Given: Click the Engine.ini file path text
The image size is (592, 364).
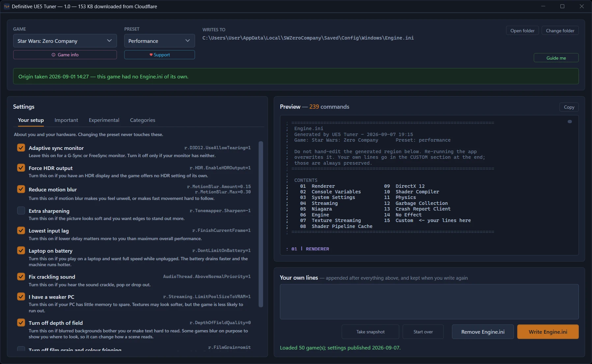Looking at the screenshot, I should [308, 38].
